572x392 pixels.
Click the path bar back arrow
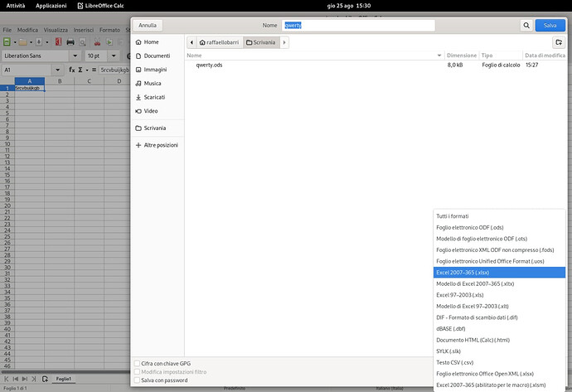191,42
